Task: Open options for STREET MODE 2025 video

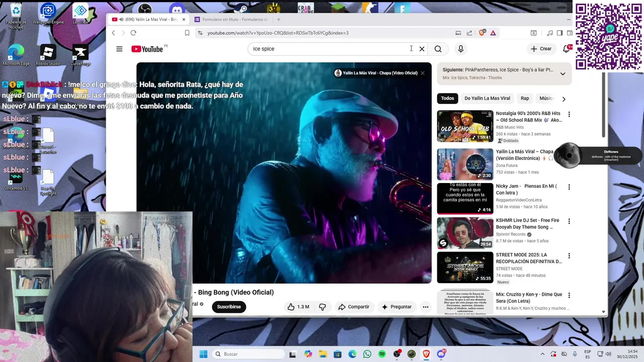Action: tap(569, 256)
